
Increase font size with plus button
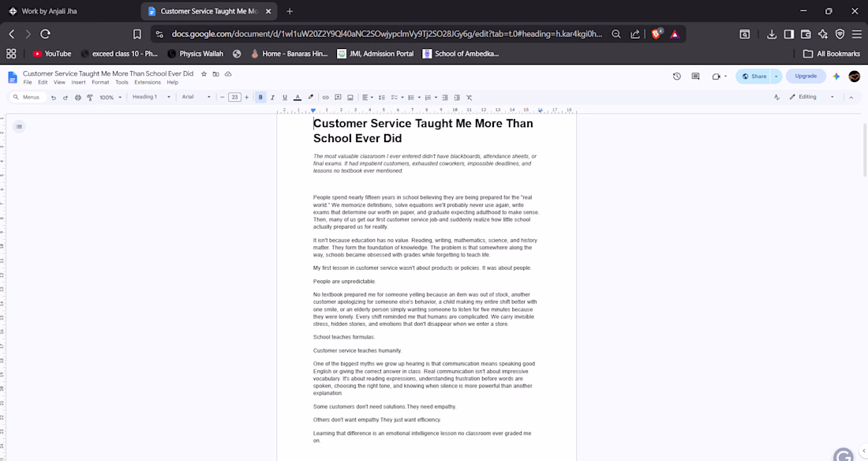tap(246, 98)
